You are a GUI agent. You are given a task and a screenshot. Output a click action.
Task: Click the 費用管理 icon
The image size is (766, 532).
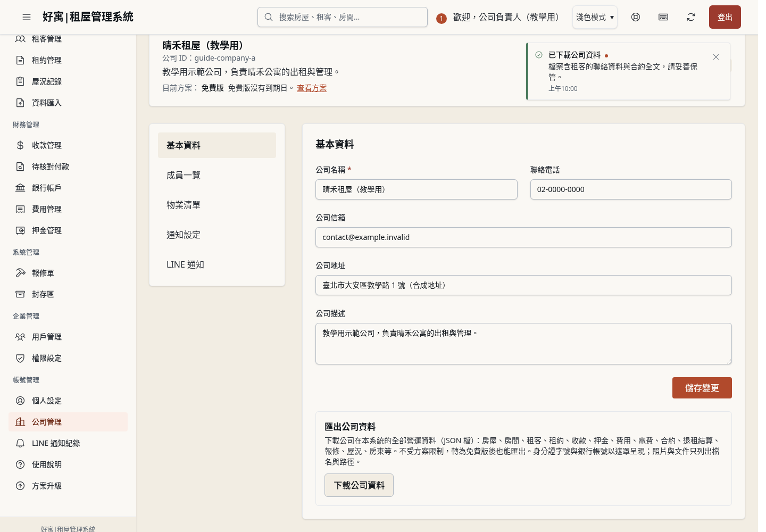20,209
